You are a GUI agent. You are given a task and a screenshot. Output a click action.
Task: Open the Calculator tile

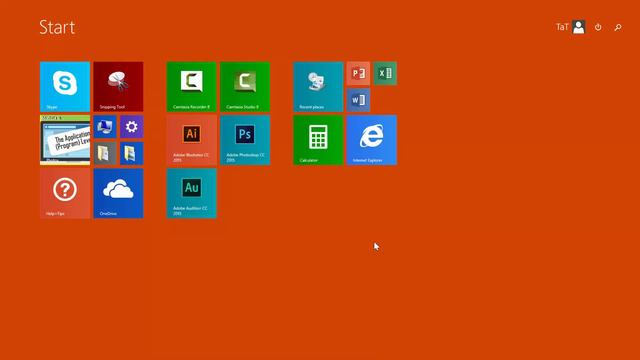[318, 140]
